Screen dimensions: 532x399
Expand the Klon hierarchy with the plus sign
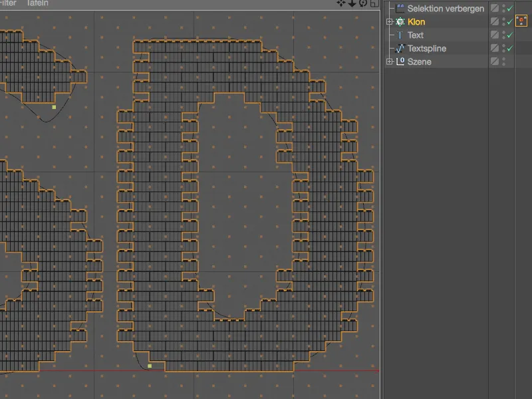click(x=388, y=21)
